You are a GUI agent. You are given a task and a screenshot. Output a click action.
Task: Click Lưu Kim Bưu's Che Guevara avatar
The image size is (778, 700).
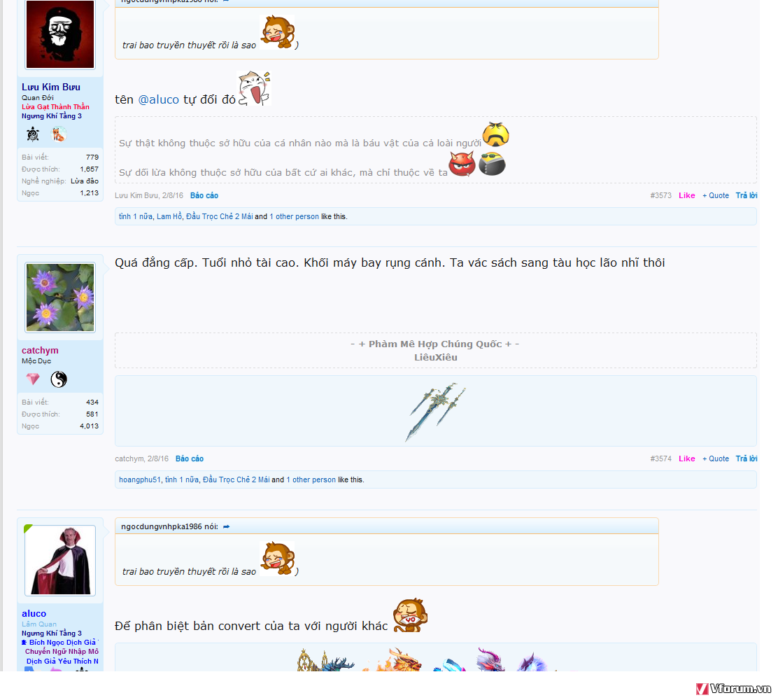point(60,34)
